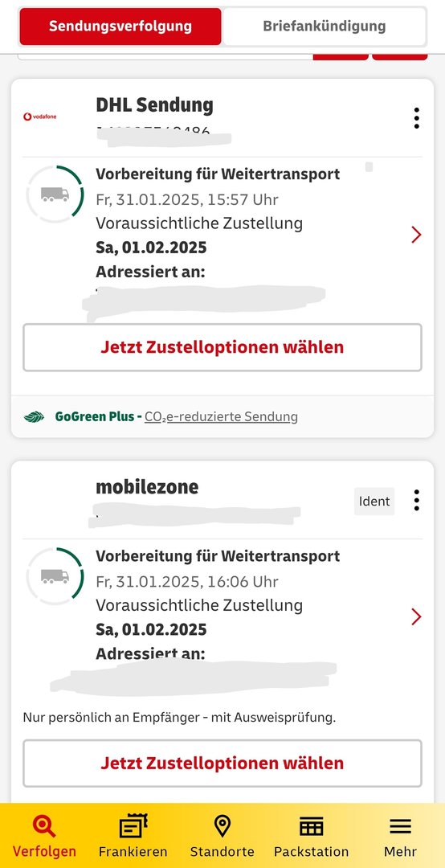
Task: Open the three-dot menu for the mobilezone shipment
Action: tap(416, 501)
